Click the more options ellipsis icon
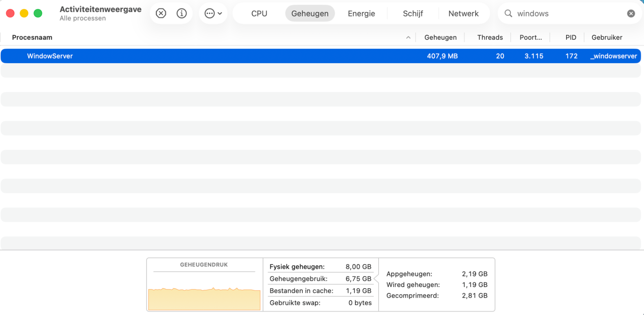Viewport: 644px width, 315px height. point(209,13)
